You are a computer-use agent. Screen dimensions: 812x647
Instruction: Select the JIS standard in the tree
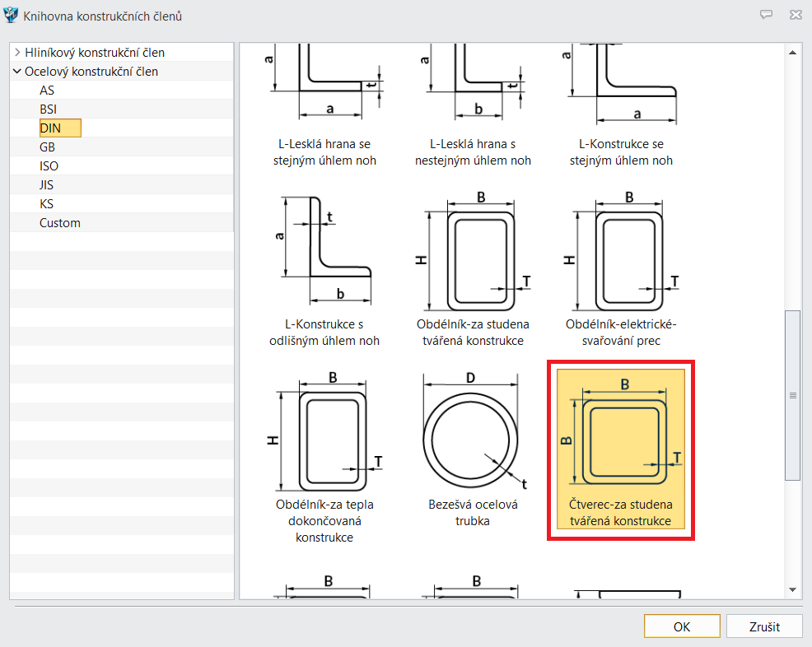pos(46,185)
